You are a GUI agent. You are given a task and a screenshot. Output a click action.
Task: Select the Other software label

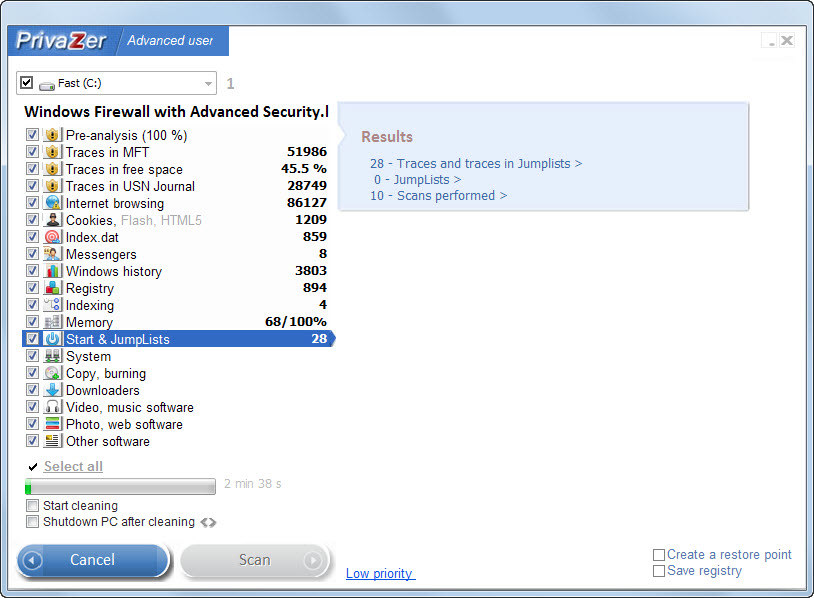(107, 441)
